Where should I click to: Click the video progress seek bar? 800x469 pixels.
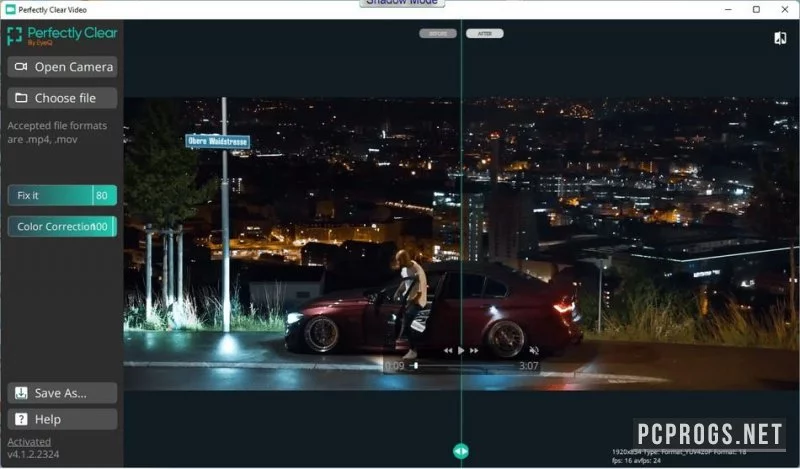point(463,366)
